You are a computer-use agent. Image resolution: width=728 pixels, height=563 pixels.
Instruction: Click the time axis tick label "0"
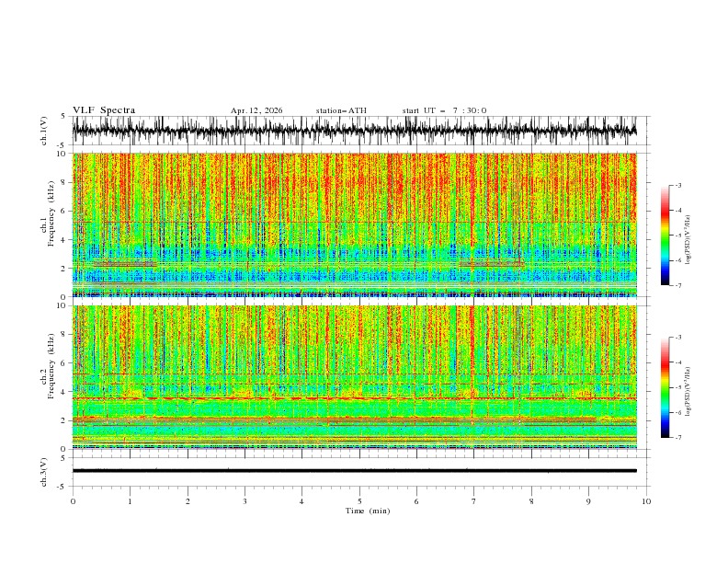(73, 501)
